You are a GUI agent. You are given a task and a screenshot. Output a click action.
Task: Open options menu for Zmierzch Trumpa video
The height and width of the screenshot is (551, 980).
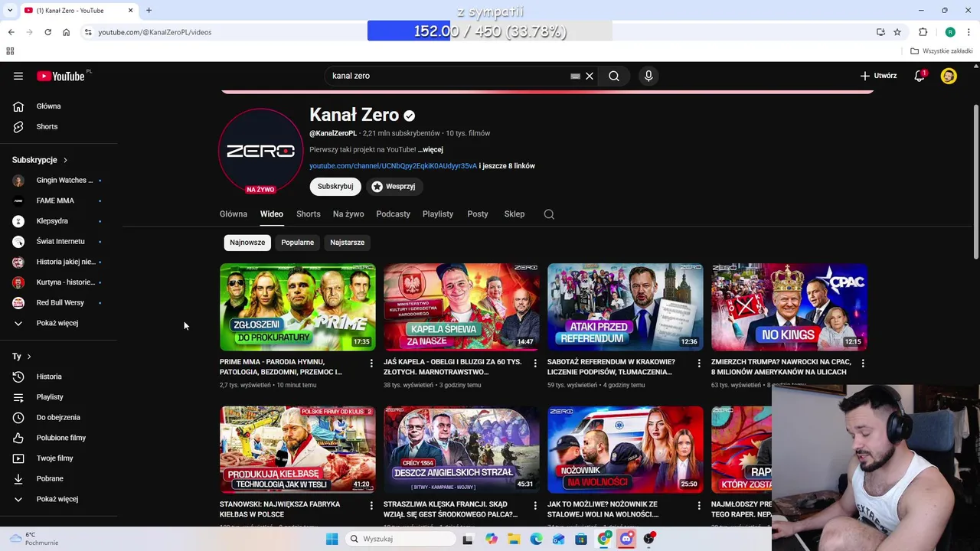[863, 363]
